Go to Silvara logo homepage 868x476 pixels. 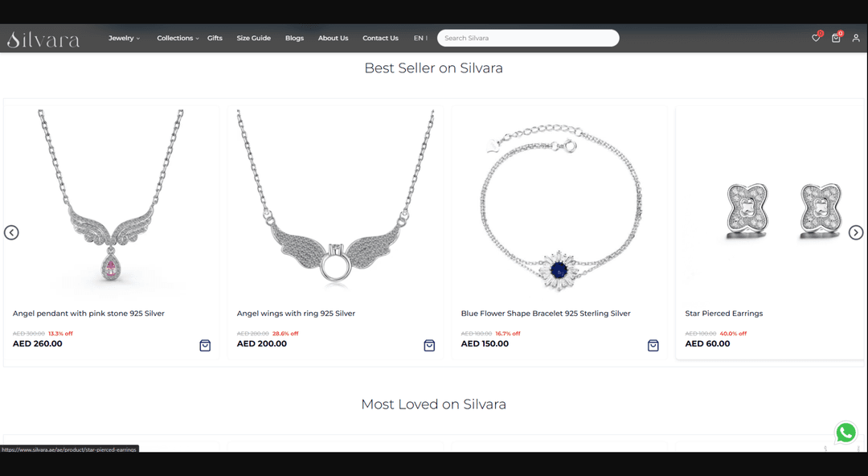43,39
